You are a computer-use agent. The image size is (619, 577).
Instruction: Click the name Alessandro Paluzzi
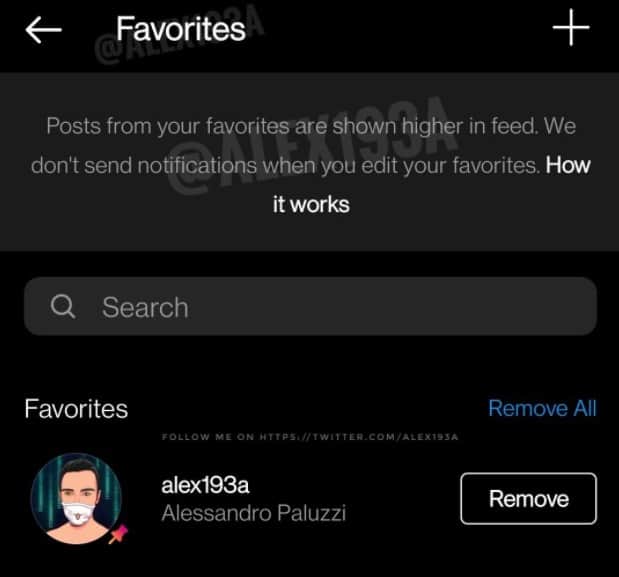click(253, 513)
